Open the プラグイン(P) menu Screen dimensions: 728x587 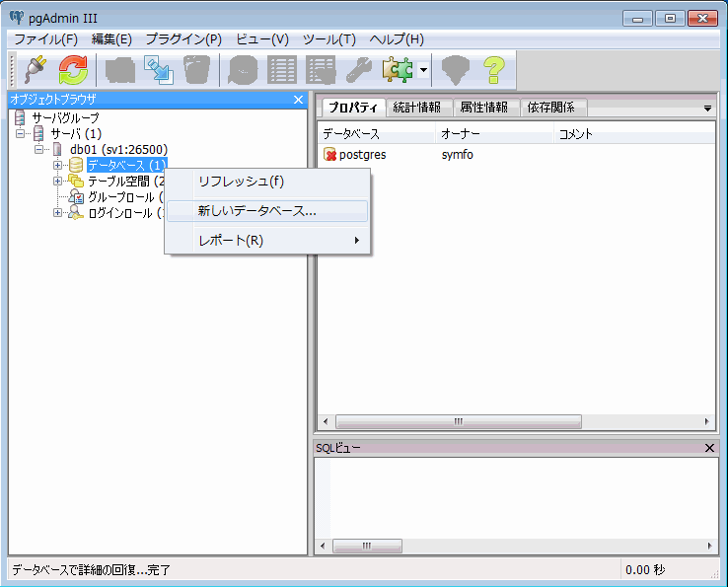(183, 39)
